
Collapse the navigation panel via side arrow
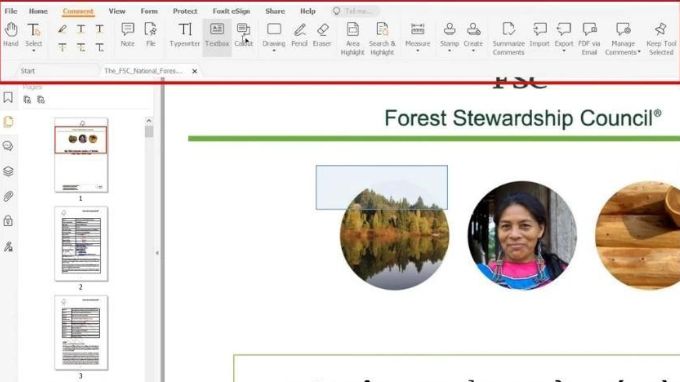(x=157, y=252)
